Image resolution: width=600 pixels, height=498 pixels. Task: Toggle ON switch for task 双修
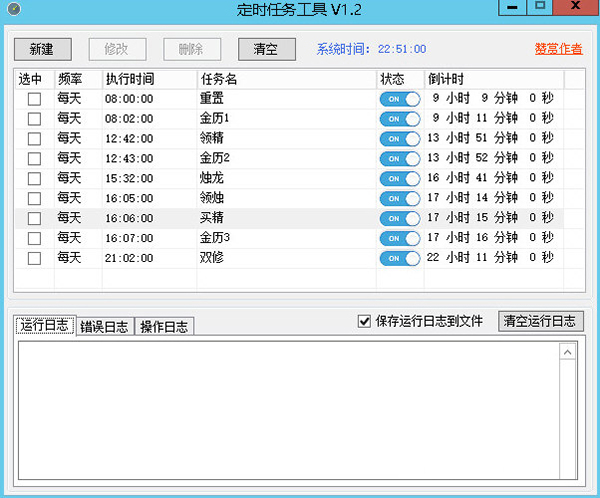(x=400, y=258)
